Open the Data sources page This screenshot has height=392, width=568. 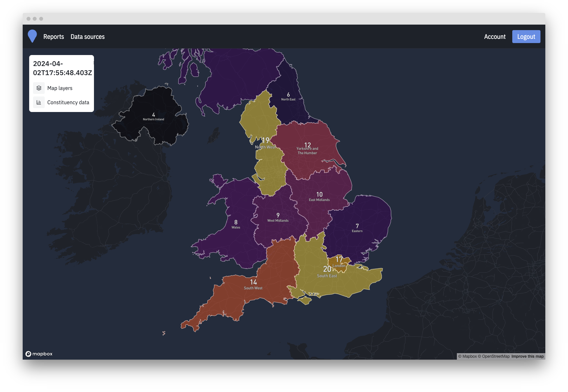(x=87, y=37)
